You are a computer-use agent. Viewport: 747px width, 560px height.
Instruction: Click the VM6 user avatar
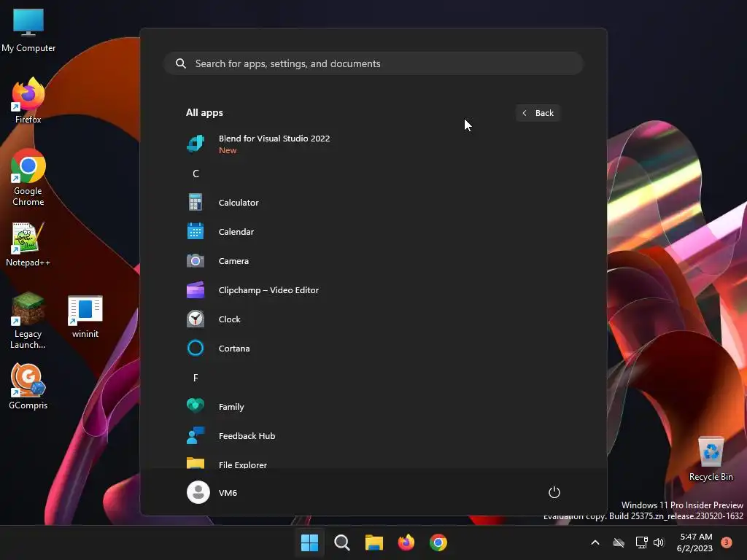pyautogui.click(x=198, y=492)
